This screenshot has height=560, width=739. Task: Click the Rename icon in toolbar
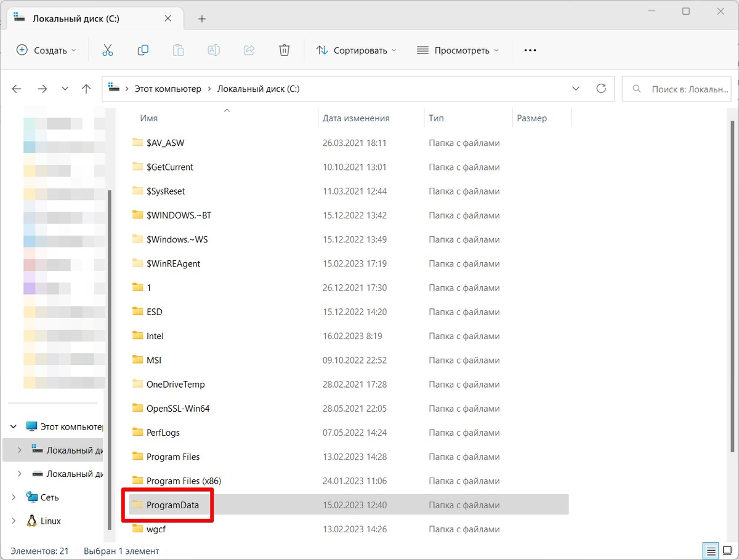(214, 50)
